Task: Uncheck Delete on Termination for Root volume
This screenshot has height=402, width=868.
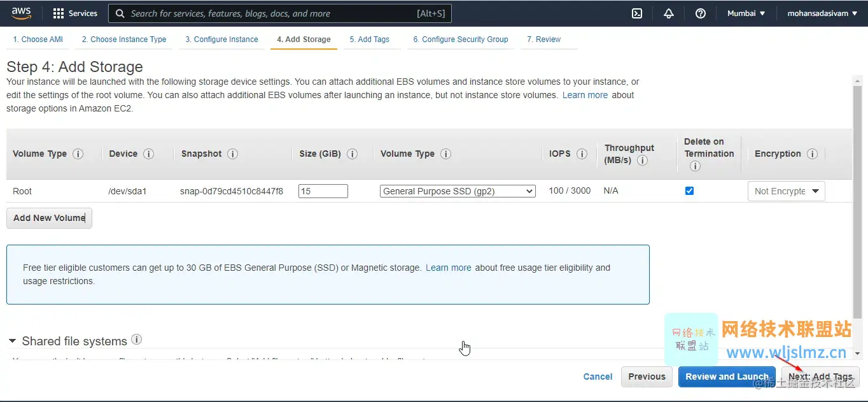Action: [x=689, y=190]
